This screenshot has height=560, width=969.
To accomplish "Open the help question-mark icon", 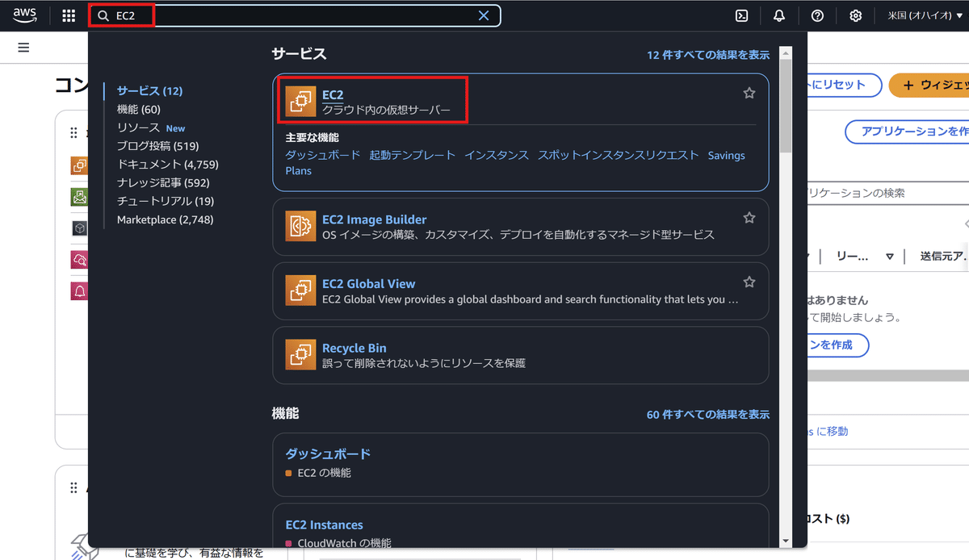I will (x=817, y=15).
